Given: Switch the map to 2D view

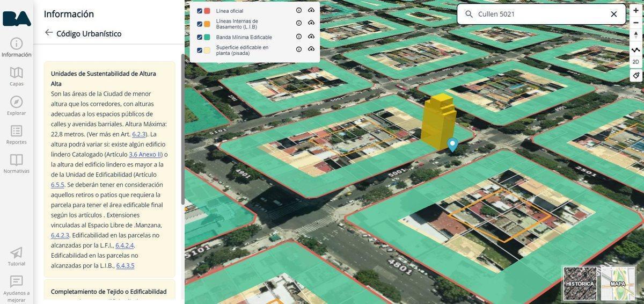Looking at the screenshot, I should pyautogui.click(x=636, y=62).
